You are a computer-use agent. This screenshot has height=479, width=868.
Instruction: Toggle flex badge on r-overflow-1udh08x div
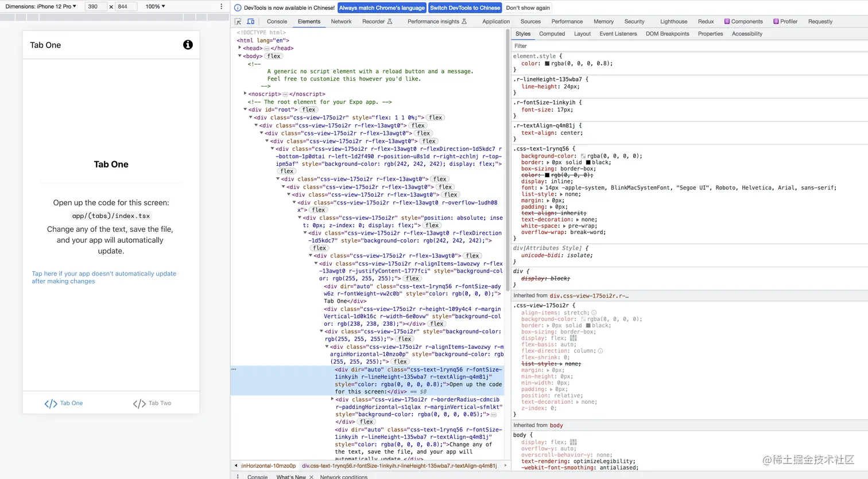click(319, 210)
